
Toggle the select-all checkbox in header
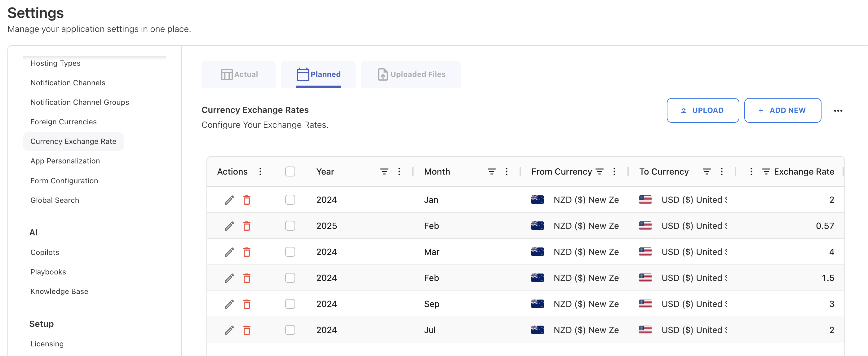click(290, 171)
